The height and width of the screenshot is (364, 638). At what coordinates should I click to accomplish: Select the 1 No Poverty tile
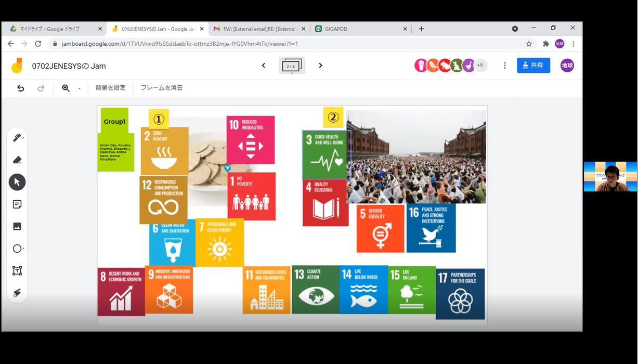pos(252,196)
